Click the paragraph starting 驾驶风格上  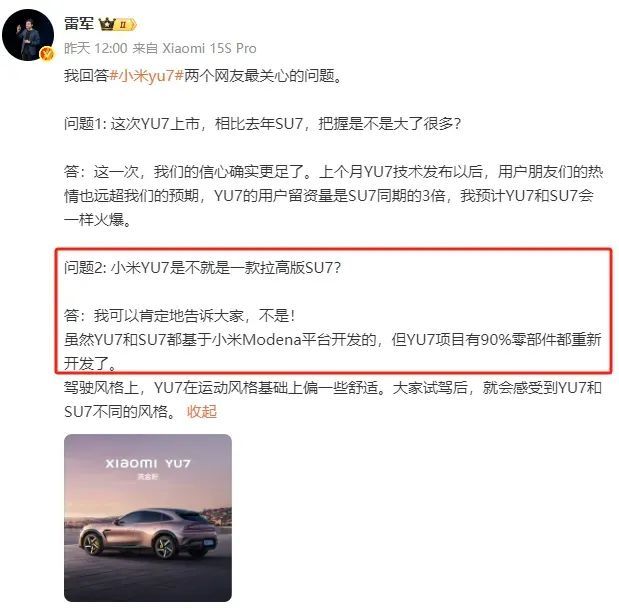coord(333,400)
